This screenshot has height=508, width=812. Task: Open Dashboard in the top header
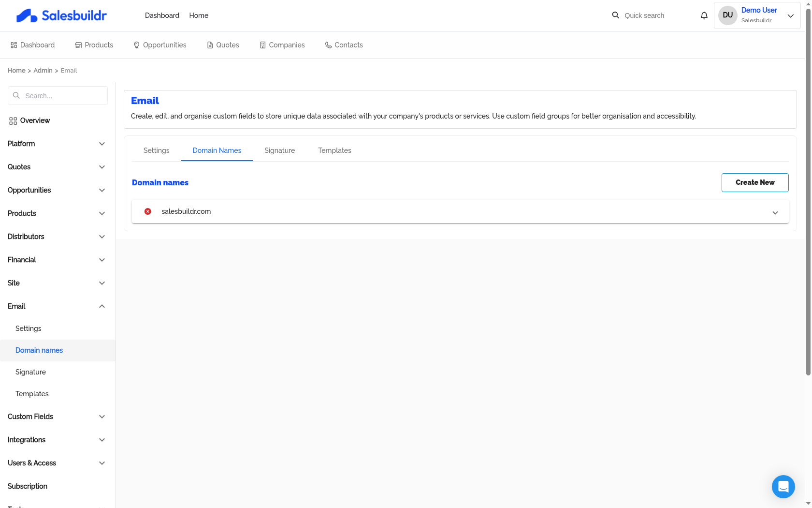(x=162, y=15)
